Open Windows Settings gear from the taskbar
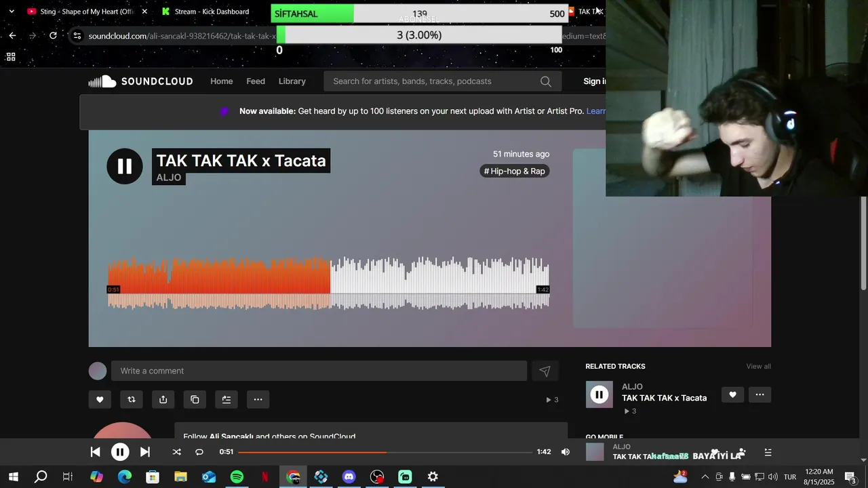Viewport: 868px width, 488px height. (433, 477)
